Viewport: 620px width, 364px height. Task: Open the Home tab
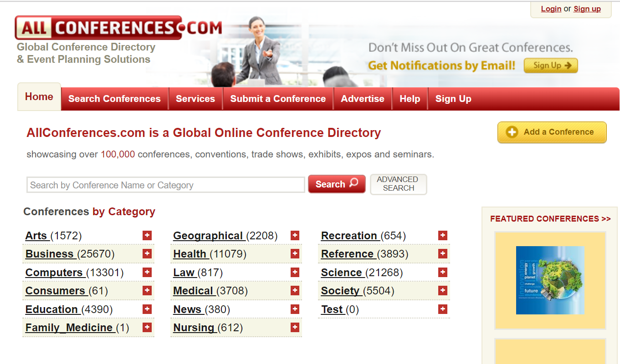(39, 97)
